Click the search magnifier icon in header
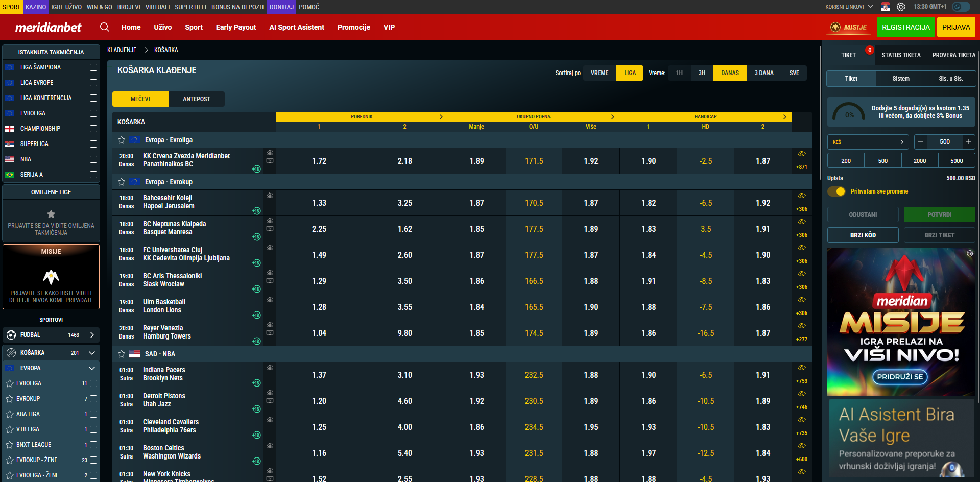 point(105,27)
